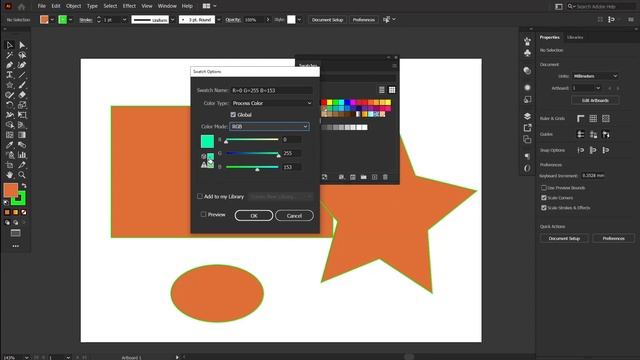Select the Gradient tool
Viewport: 640px width, 360px height.
click(22, 135)
